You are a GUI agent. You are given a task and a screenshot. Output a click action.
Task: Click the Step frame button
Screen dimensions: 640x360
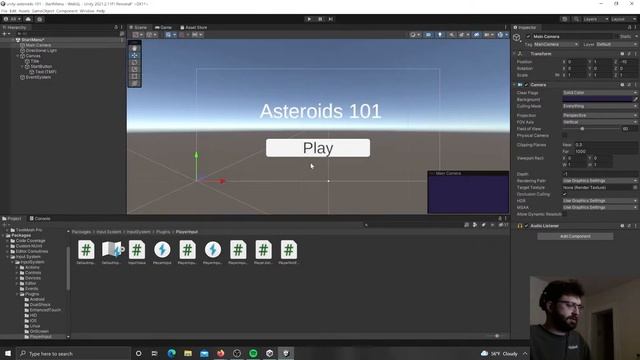tap(331, 19)
